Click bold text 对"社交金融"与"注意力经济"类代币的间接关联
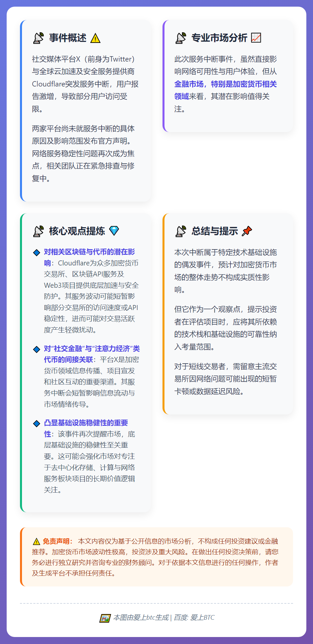 pos(92,354)
